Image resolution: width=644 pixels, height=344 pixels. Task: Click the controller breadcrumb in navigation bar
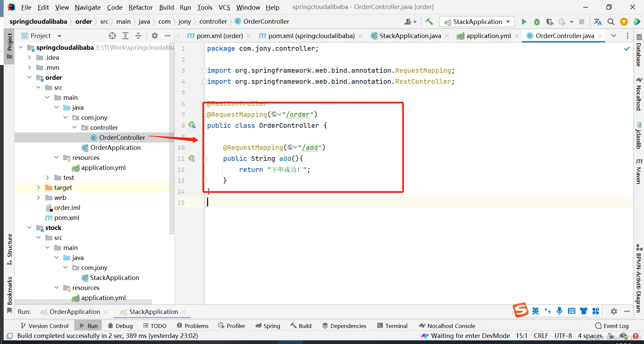click(x=213, y=21)
